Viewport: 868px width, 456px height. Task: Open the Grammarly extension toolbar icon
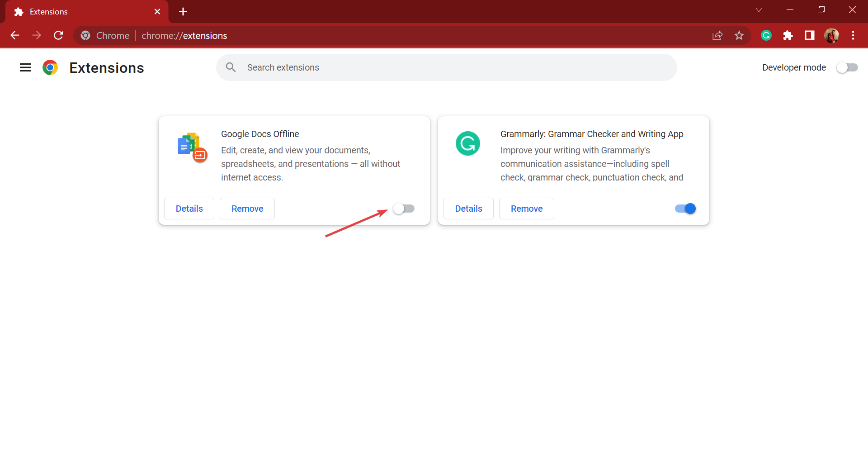pyautogui.click(x=766, y=35)
